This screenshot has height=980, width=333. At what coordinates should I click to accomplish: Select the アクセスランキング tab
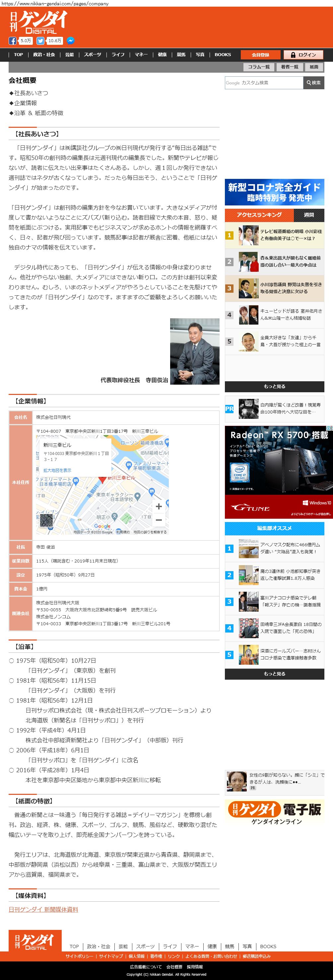(259, 215)
